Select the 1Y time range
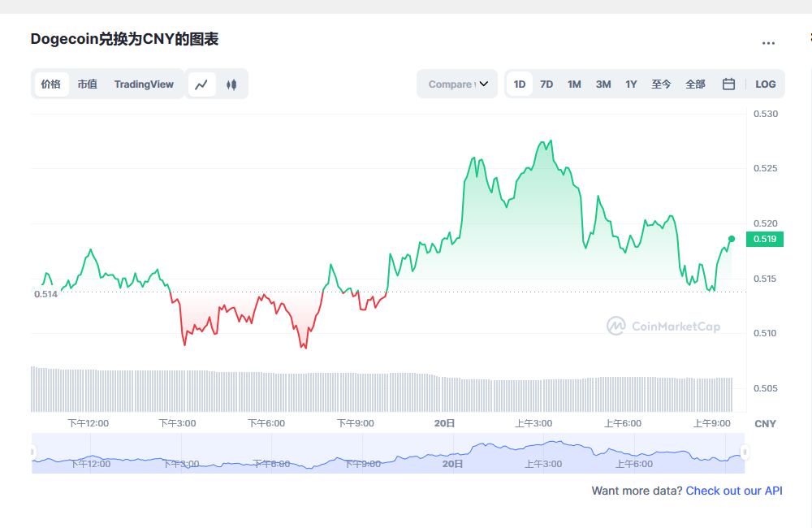The image size is (812, 528). 631,84
